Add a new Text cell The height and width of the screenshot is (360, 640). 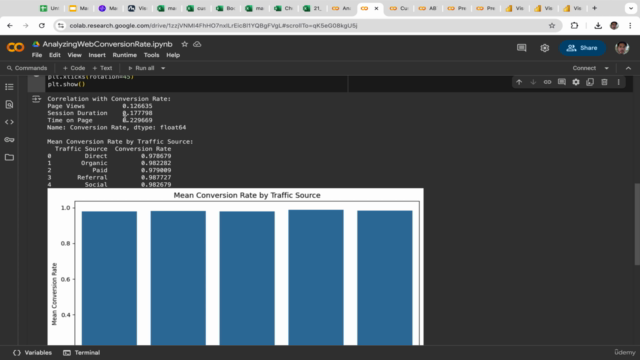tap(102, 68)
